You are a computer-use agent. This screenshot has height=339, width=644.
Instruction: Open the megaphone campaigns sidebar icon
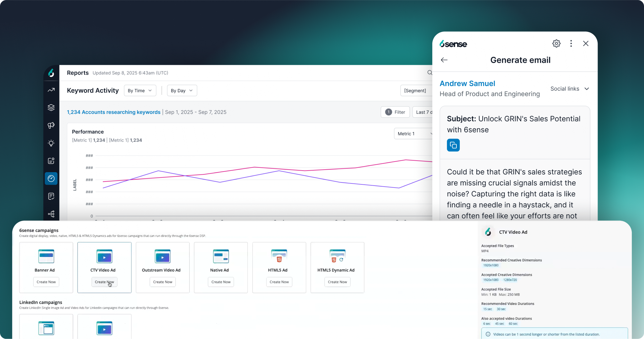51,125
